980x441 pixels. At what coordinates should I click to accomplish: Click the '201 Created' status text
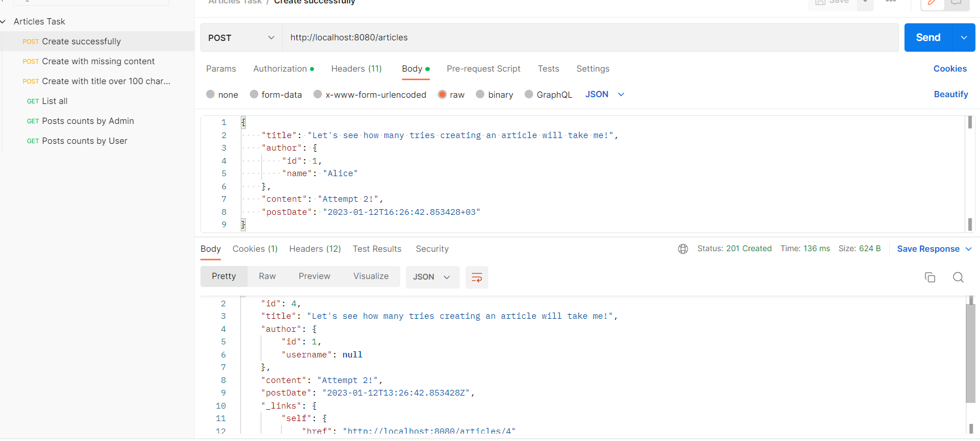point(749,249)
